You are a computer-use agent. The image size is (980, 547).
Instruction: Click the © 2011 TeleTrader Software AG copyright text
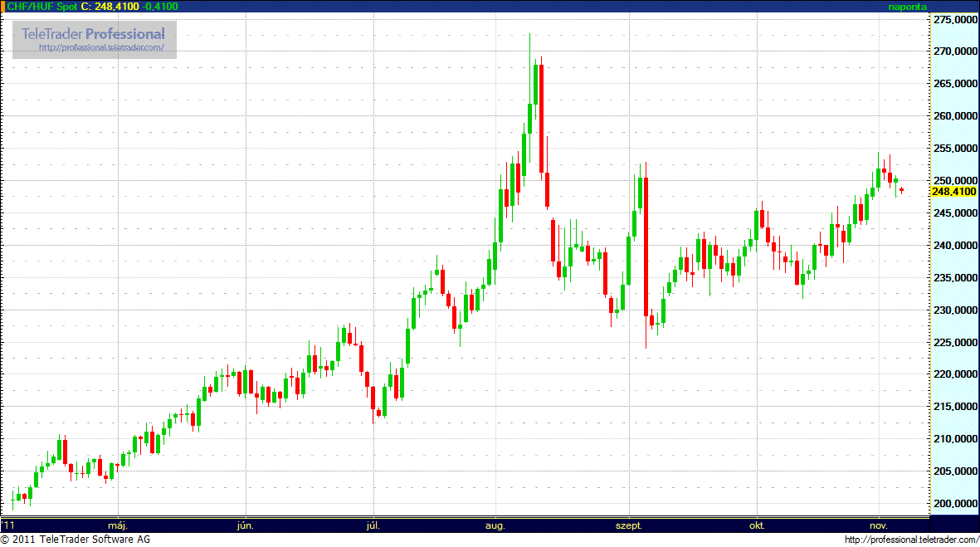(76, 539)
